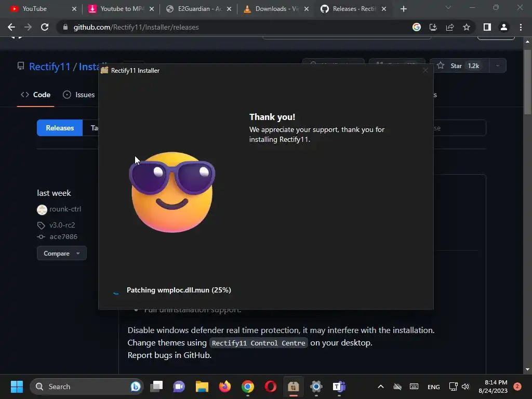Open the clock and calendar flyout
The height and width of the screenshot is (399, 532).
(493, 387)
